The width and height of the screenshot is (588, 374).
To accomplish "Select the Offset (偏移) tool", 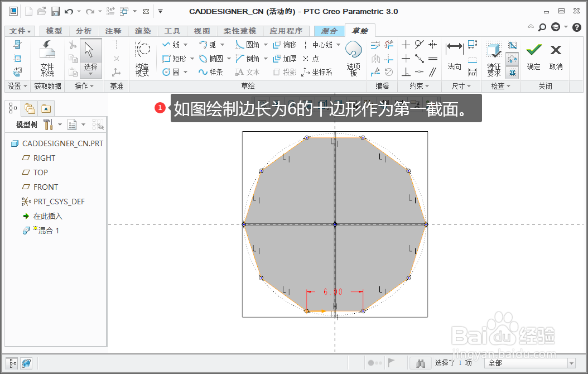I will click(285, 45).
